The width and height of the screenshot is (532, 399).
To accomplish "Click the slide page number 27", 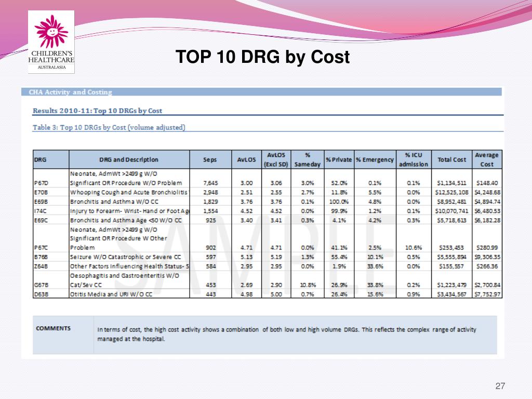I will click(x=500, y=386).
